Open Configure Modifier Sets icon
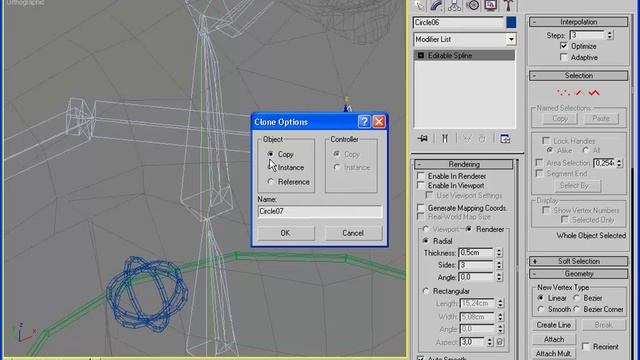 505,139
